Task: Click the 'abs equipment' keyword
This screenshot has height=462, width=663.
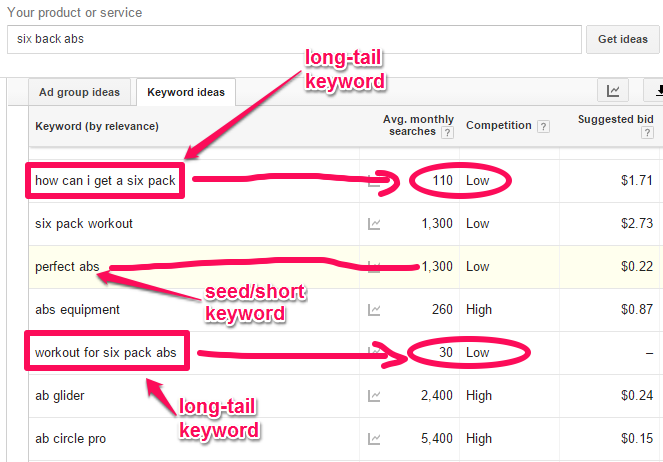Action: point(77,310)
